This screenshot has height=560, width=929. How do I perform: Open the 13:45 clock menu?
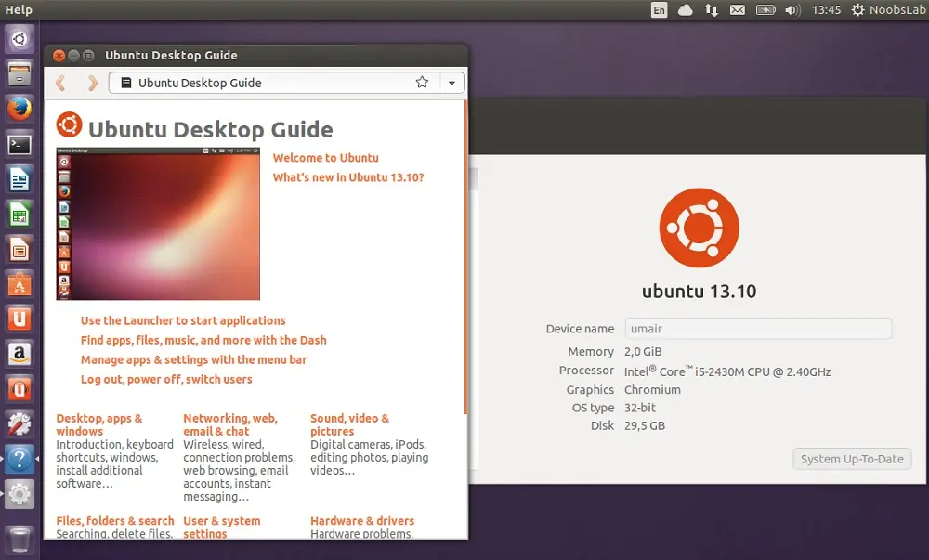click(827, 9)
